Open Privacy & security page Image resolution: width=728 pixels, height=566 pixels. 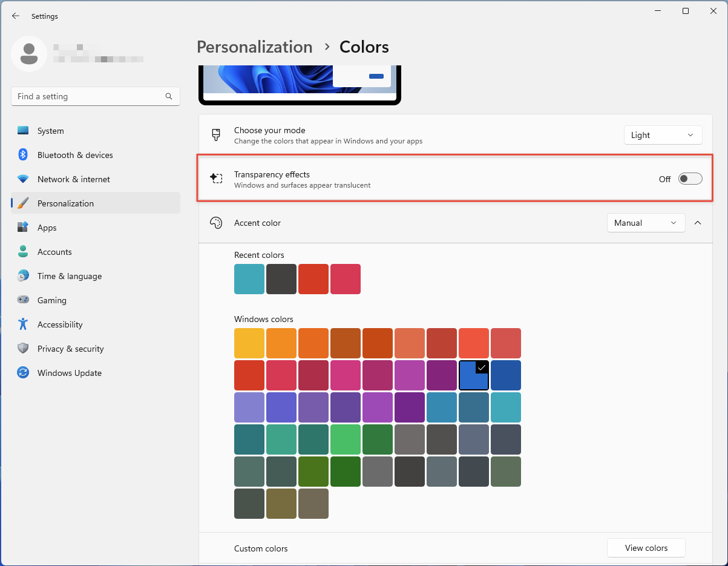point(96,349)
